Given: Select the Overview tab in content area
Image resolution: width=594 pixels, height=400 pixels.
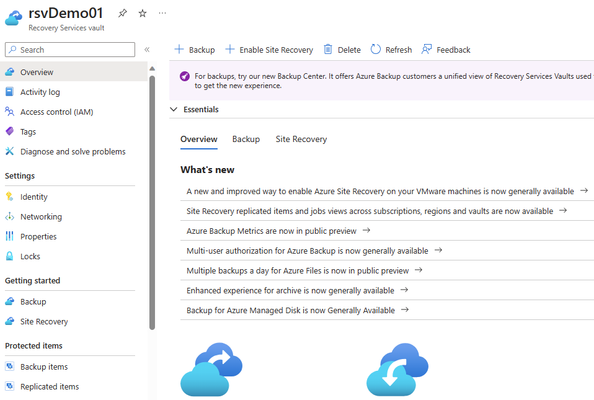Looking at the screenshot, I should (199, 139).
